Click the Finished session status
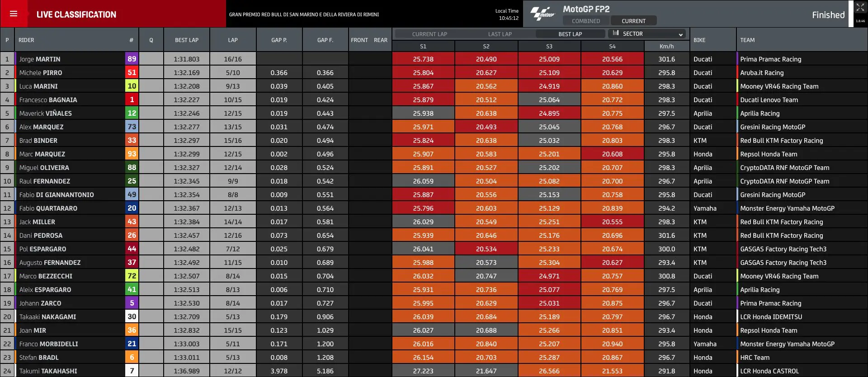Image resolution: width=868 pixels, height=377 pixels. point(828,15)
